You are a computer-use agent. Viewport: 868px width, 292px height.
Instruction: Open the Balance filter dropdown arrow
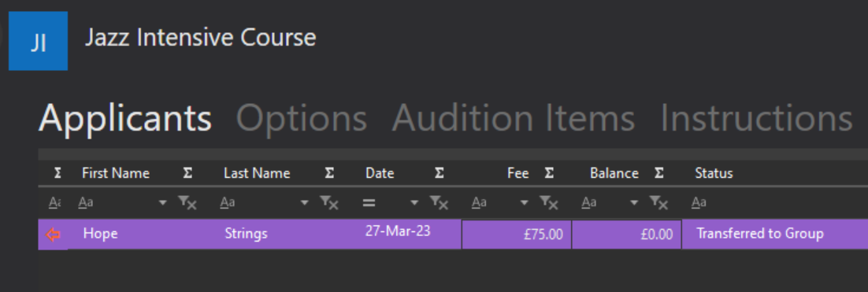coord(634,204)
